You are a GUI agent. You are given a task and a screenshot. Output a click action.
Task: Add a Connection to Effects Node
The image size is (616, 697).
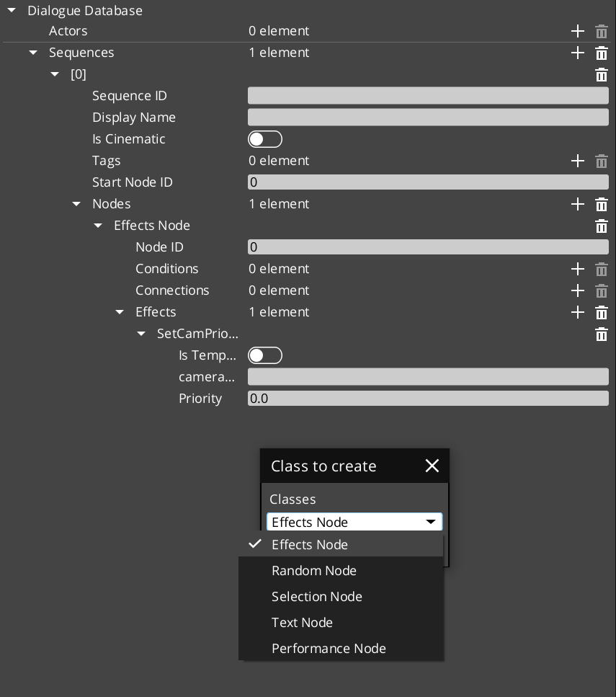577,290
